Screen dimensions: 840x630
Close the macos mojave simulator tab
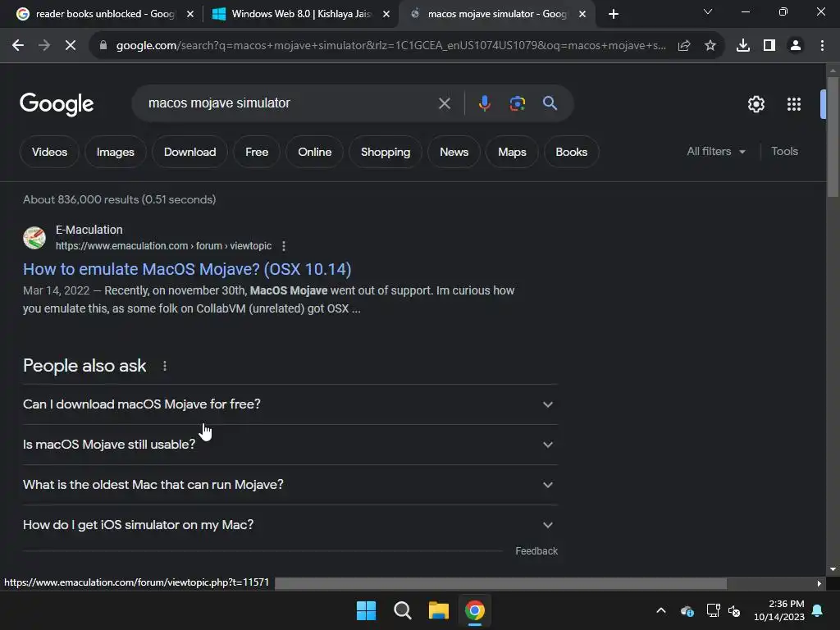click(x=582, y=14)
